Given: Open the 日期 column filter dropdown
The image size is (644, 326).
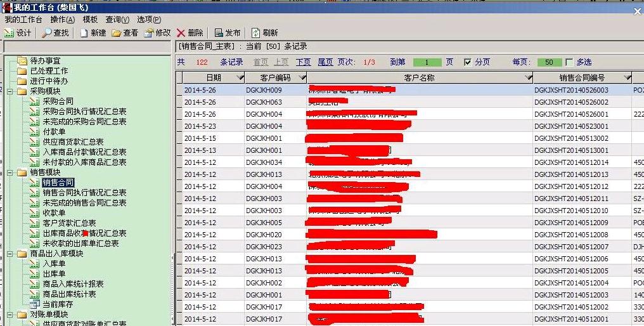Looking at the screenshot, I should click(240, 78).
